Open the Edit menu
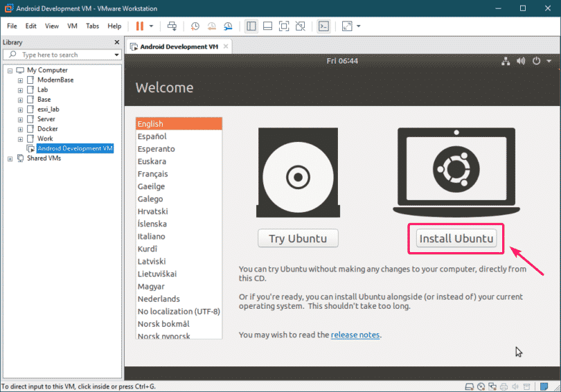This screenshot has width=561, height=392. (30, 26)
